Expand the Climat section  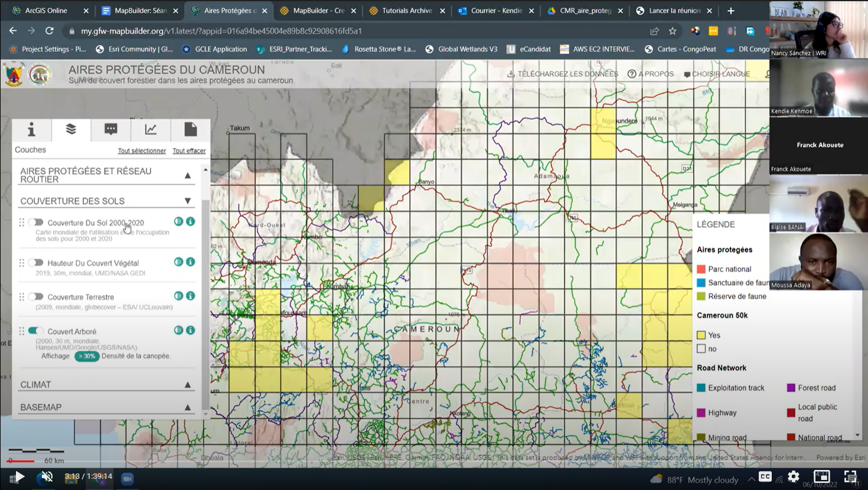188,384
